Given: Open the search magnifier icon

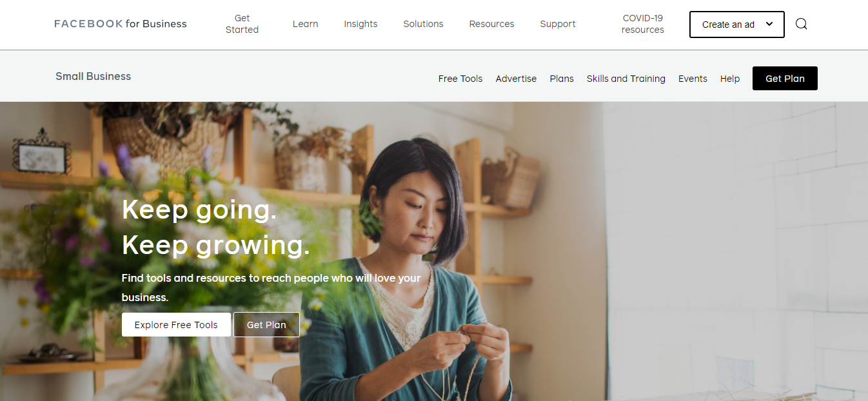Looking at the screenshot, I should coord(801,24).
